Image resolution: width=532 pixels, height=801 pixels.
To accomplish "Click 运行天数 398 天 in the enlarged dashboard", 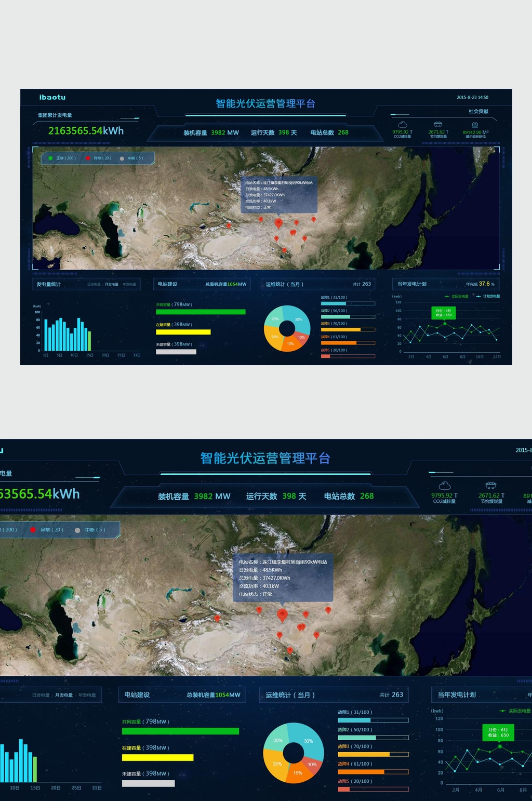I will pyautogui.click(x=276, y=496).
